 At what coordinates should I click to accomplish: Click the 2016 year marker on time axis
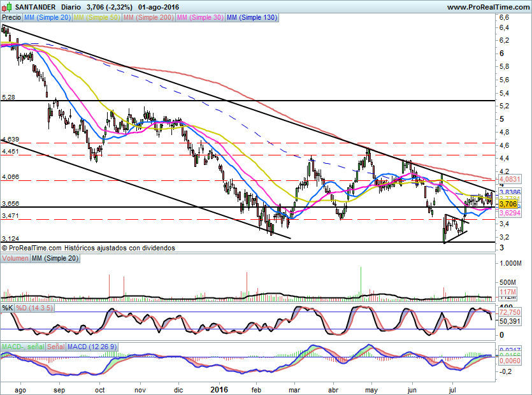pos(219,389)
